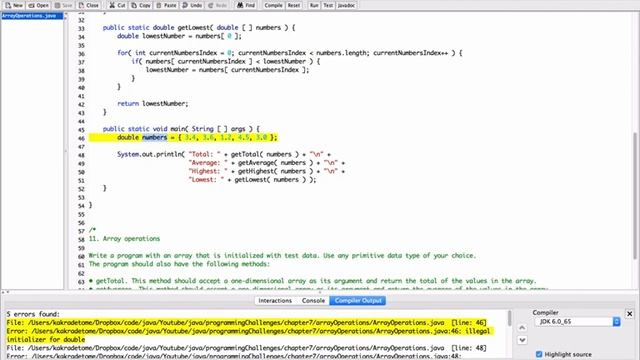Click the Close document toolbar button
Viewport: 640px width, 360px height.
89,5
